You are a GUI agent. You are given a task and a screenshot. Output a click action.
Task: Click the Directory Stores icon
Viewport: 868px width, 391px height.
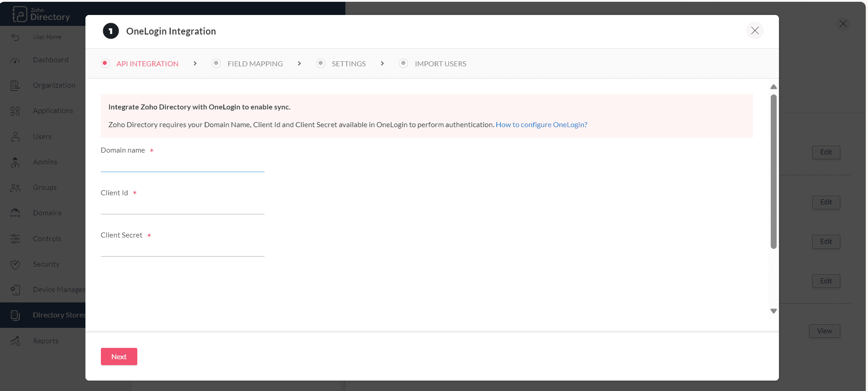click(15, 315)
